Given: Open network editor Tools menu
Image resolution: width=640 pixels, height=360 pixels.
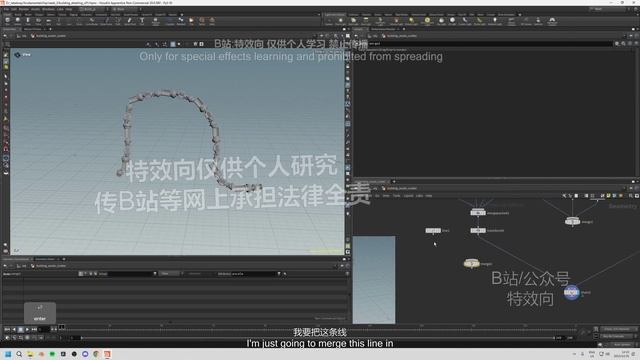Looking at the screenshot, I should [x=397, y=196].
